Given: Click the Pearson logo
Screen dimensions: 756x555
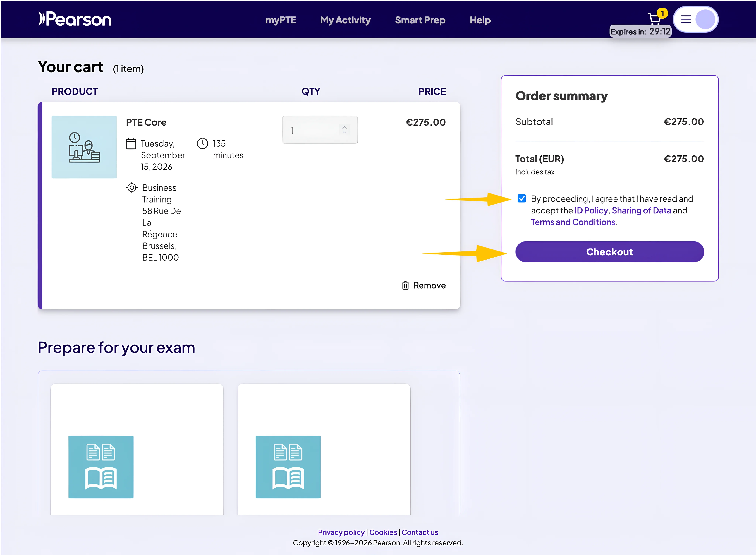Looking at the screenshot, I should click(75, 19).
